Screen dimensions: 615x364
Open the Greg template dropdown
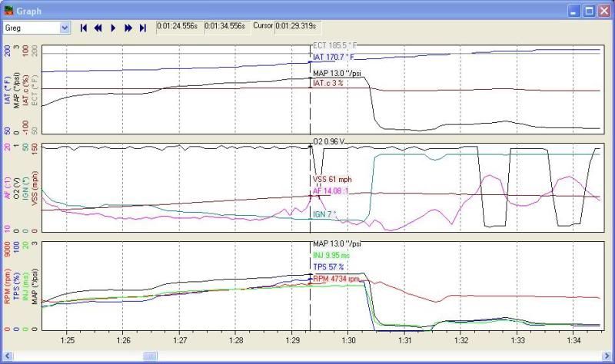pos(65,28)
